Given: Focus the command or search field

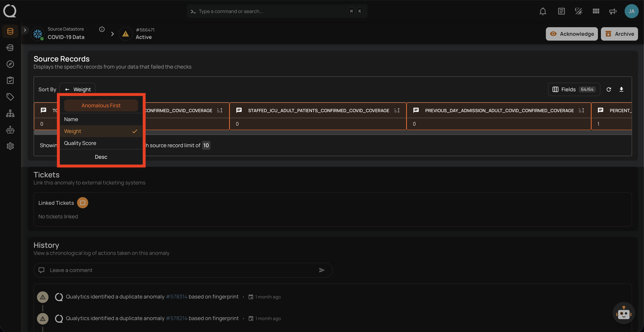Looking at the screenshot, I should pyautogui.click(x=277, y=11).
